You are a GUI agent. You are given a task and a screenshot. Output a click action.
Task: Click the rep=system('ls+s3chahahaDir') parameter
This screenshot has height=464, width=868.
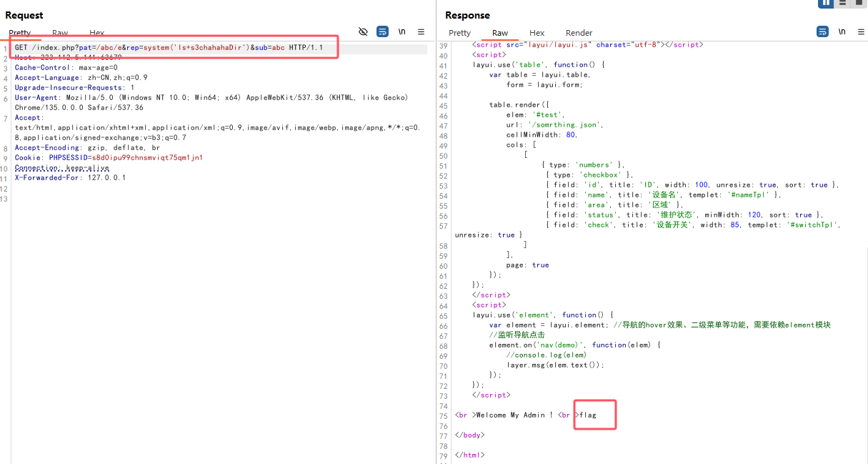coord(186,48)
